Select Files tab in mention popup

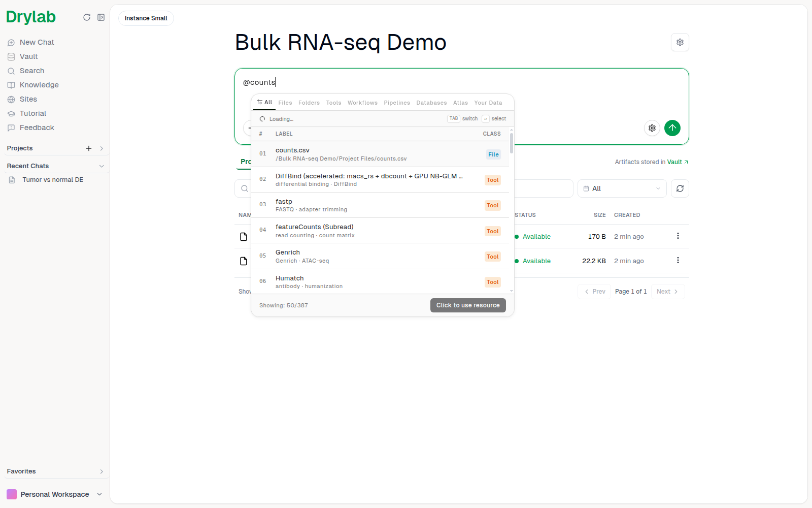(x=285, y=103)
